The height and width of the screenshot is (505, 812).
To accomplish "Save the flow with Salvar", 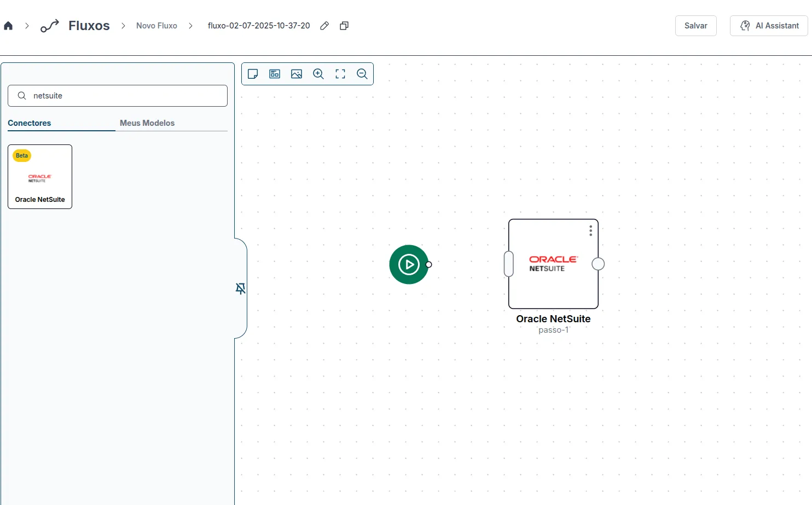I will tap(696, 26).
